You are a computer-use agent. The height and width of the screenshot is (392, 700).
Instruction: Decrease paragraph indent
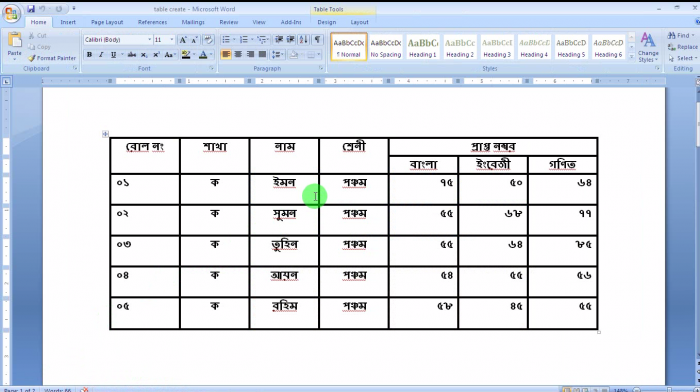pyautogui.click(x=279, y=40)
